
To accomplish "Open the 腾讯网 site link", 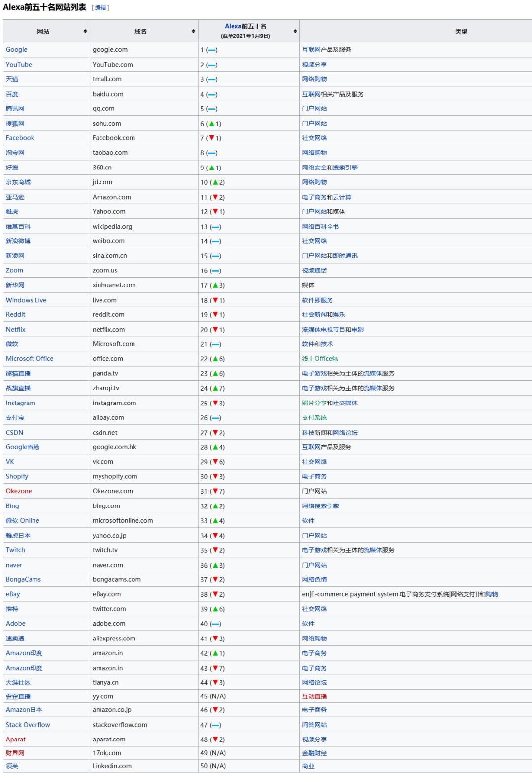I will (15, 109).
